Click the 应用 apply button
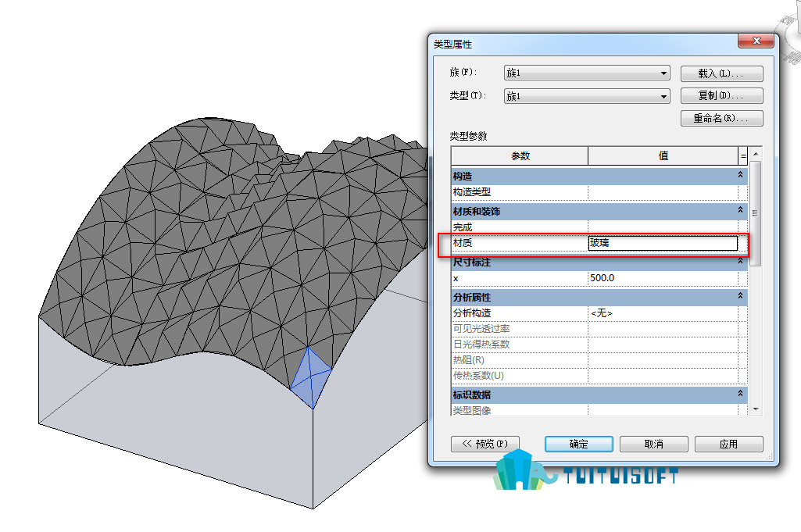This screenshot has height=532, width=801. tap(729, 445)
